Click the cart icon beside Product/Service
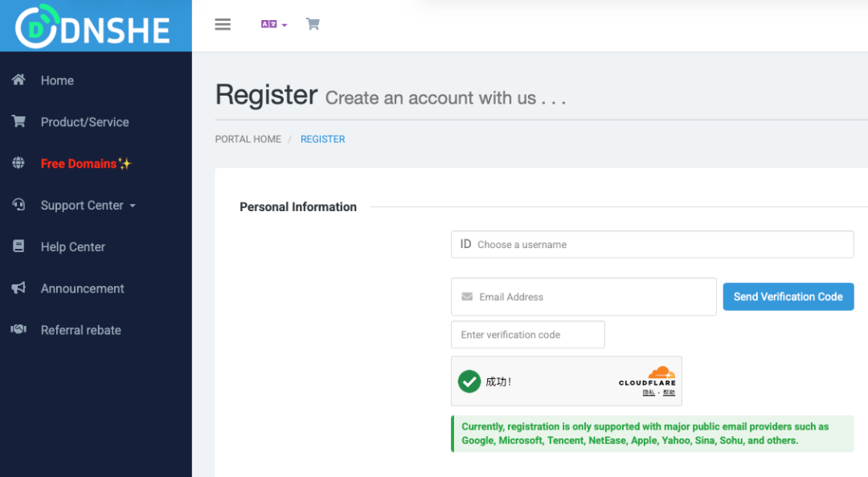868x477 pixels. pyautogui.click(x=18, y=121)
